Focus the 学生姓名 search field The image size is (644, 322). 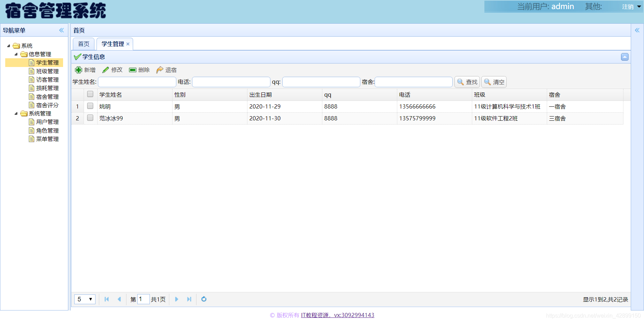tap(137, 82)
